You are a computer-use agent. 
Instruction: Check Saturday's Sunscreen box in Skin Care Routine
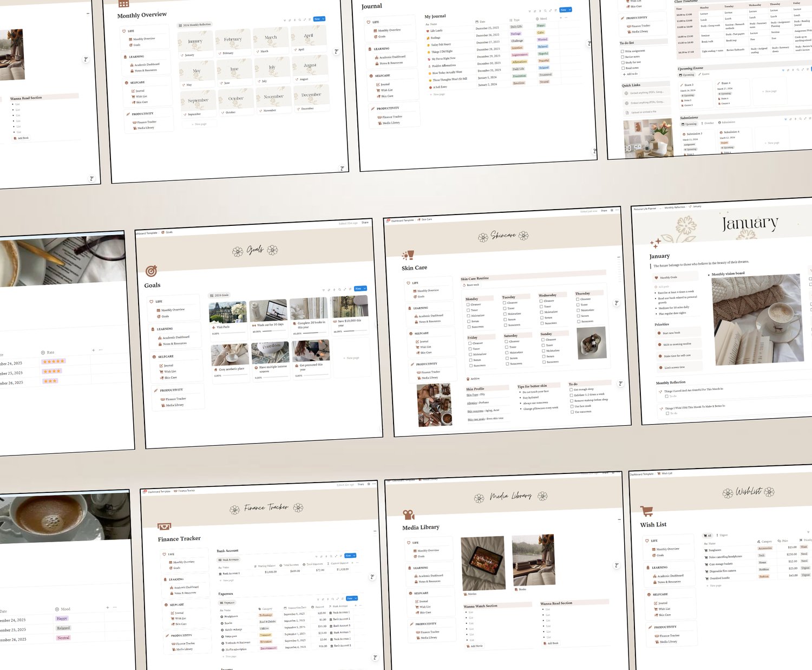tap(507, 364)
